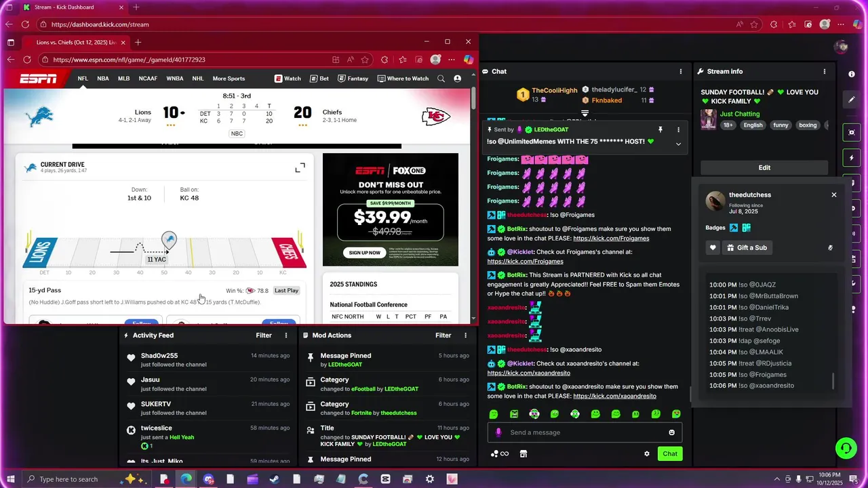Click the Send a message input field
The height and width of the screenshot is (488, 868).
pos(585,432)
